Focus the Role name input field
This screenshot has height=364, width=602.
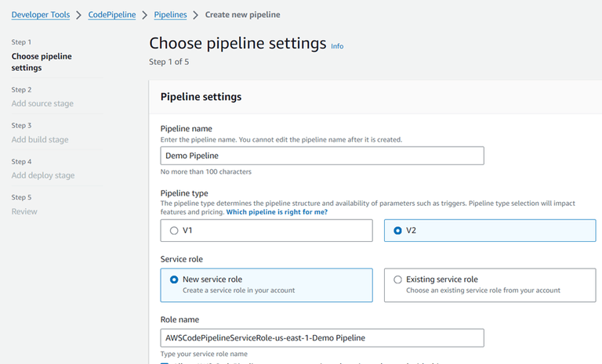pos(322,337)
